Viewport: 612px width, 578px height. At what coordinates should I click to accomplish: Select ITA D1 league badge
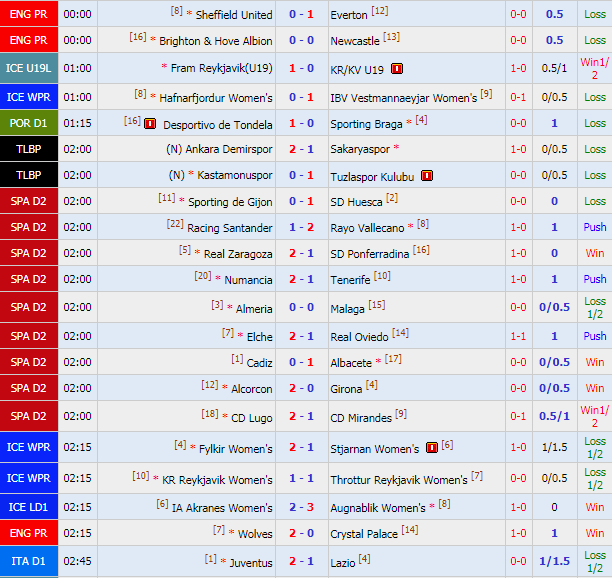tap(29, 561)
